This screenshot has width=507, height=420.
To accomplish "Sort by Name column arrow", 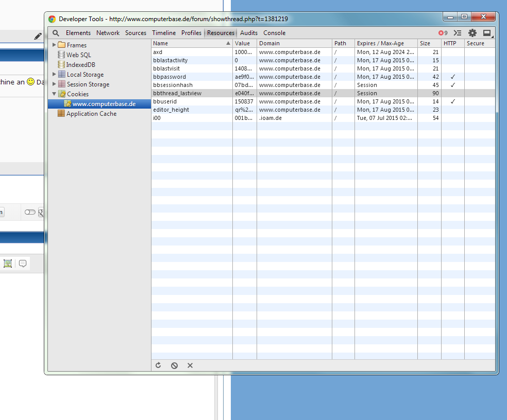I will click(228, 43).
